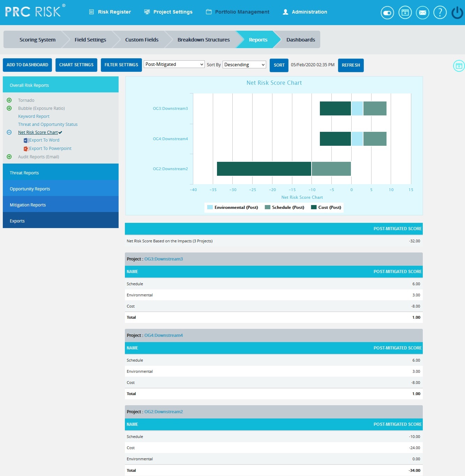465x476 pixels.
Task: Click the checkmark beside Net Risk Score Chart
Action: [60, 132]
